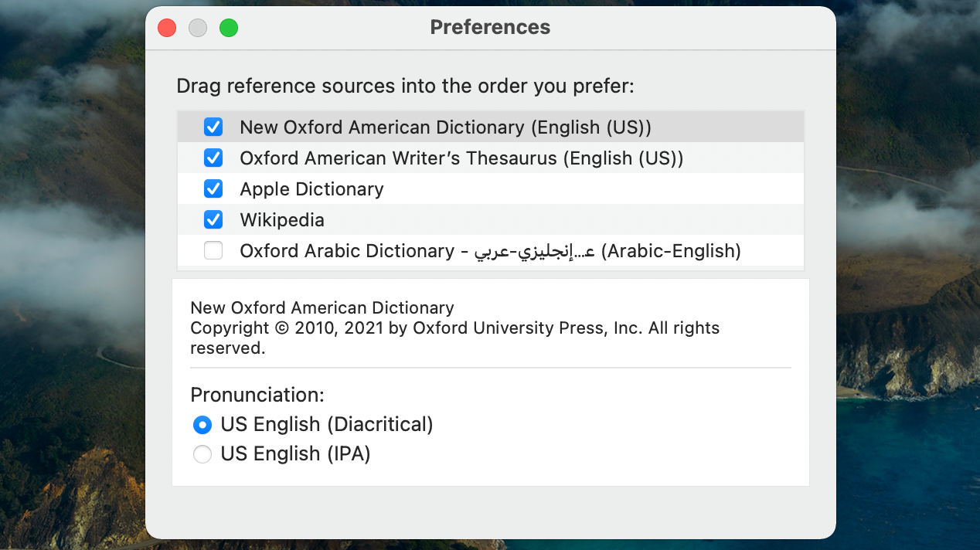
Task: Highlight the Oxford Arabic Dictionary row
Action: [x=490, y=251]
